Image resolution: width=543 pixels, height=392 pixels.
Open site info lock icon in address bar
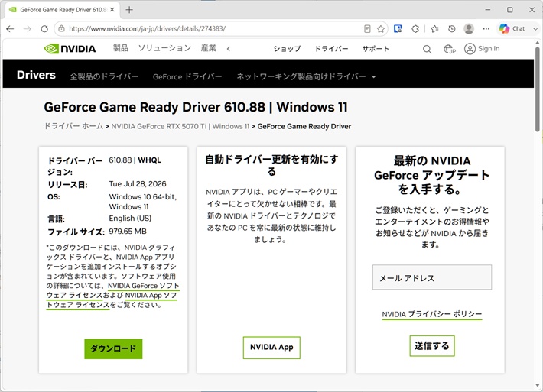tap(62, 29)
